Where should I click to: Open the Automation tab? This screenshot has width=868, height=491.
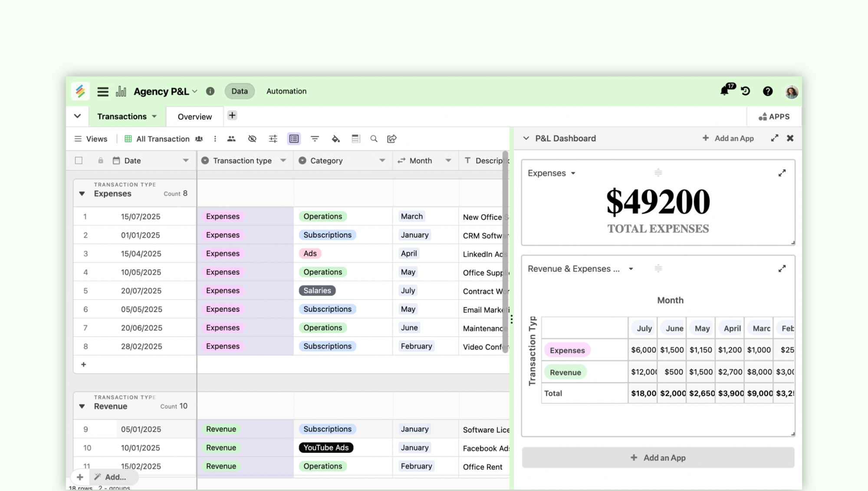pyautogui.click(x=286, y=91)
